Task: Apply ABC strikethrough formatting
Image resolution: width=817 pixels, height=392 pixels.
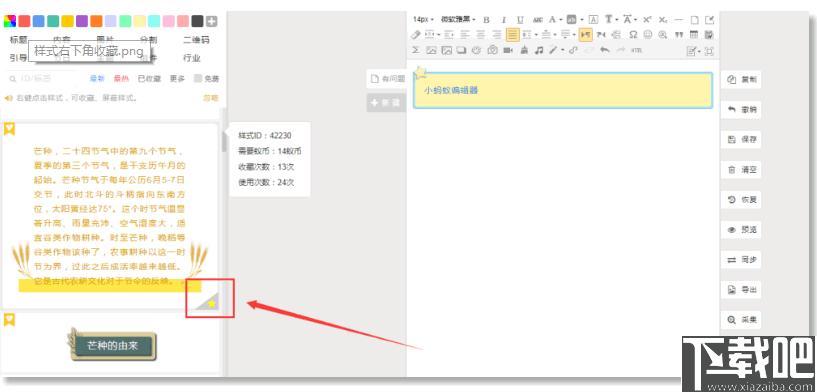Action: [538, 20]
